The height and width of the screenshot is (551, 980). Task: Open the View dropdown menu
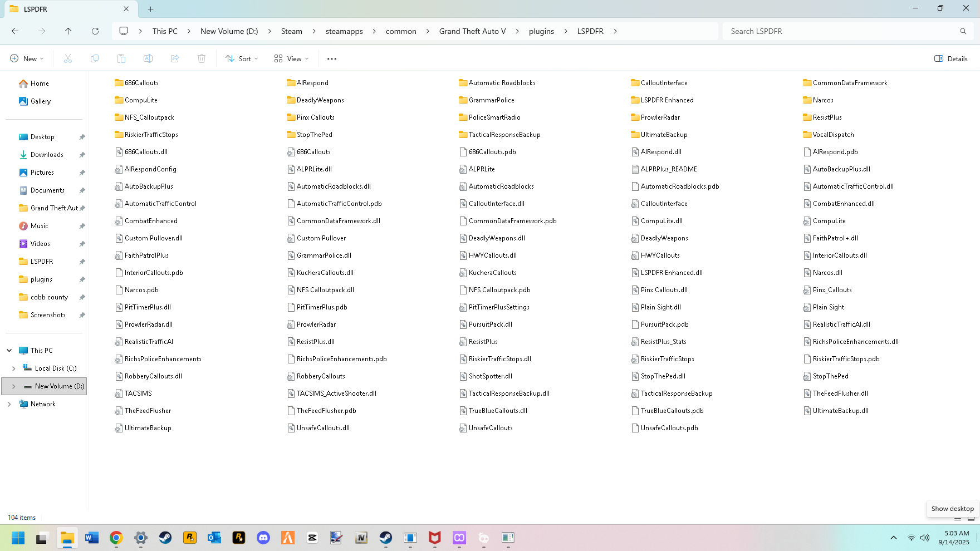click(x=291, y=58)
